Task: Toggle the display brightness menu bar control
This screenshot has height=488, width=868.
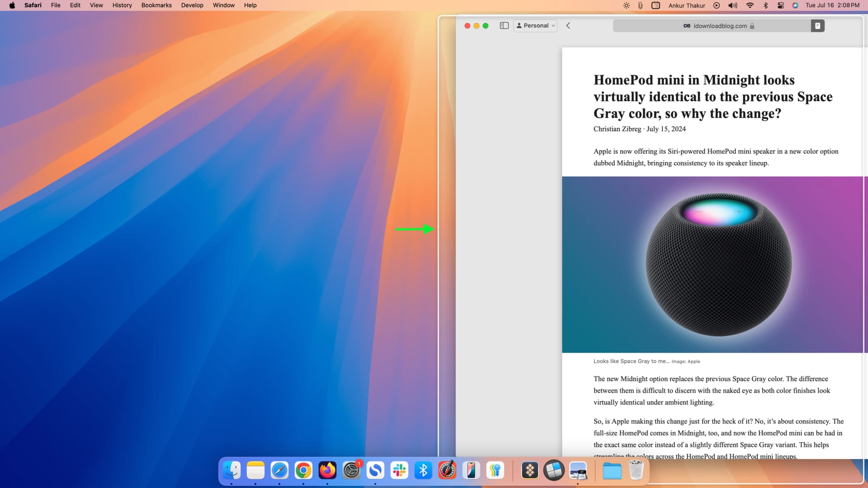Action: [x=626, y=5]
